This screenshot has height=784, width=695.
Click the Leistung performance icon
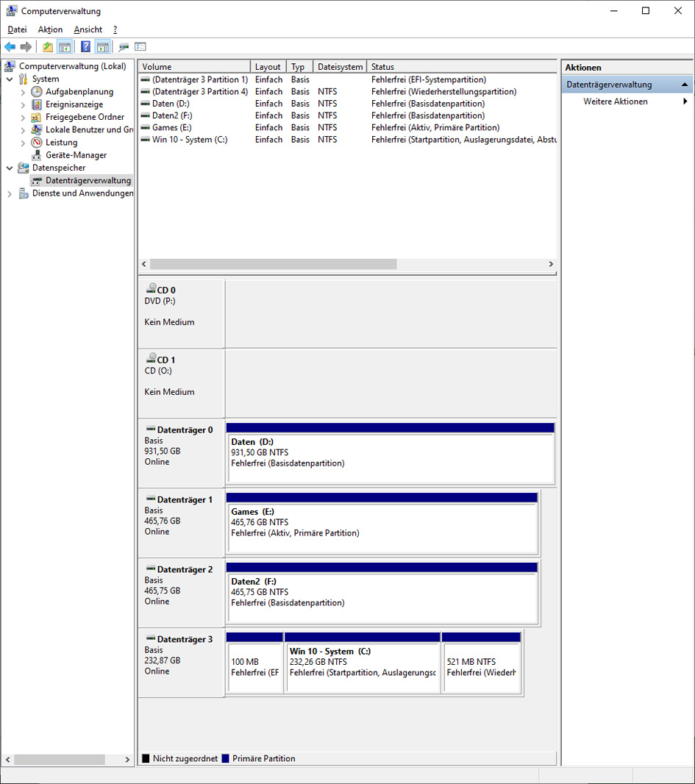point(37,143)
